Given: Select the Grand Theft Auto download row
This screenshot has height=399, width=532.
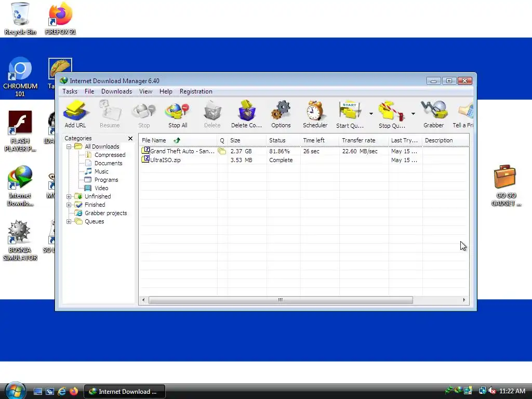Looking at the screenshot, I should point(303,151).
